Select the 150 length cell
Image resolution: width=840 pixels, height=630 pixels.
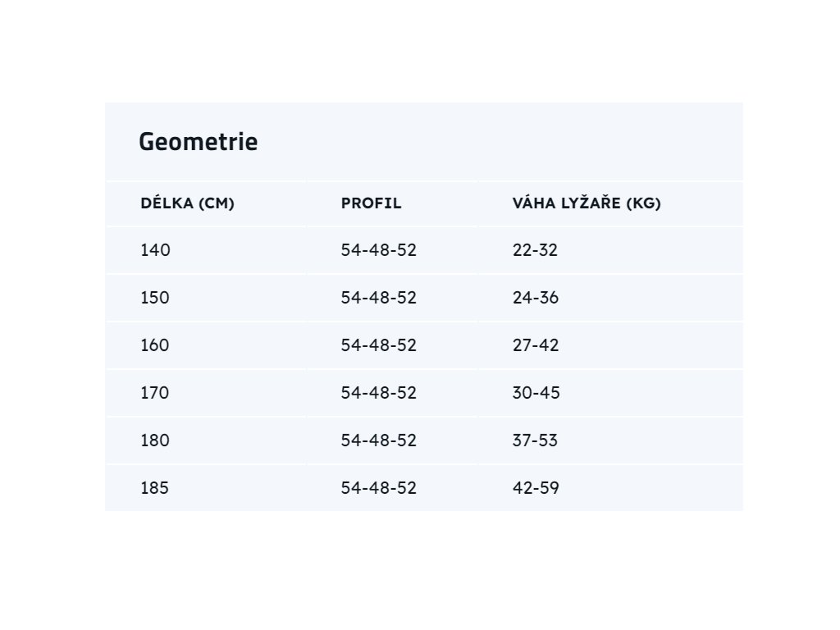click(x=155, y=298)
